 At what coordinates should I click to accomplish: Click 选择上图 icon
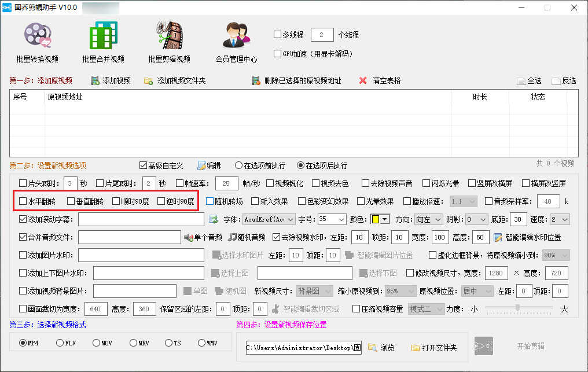[x=215, y=274]
